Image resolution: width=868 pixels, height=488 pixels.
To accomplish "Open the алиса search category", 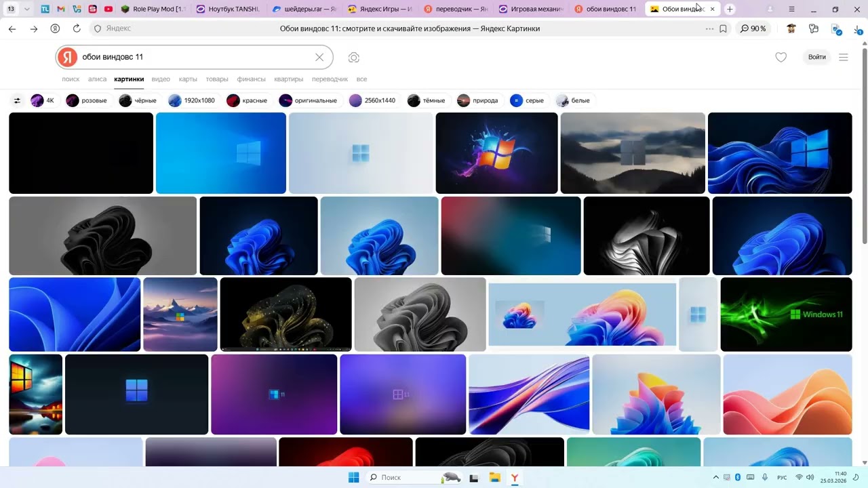I will tap(97, 79).
